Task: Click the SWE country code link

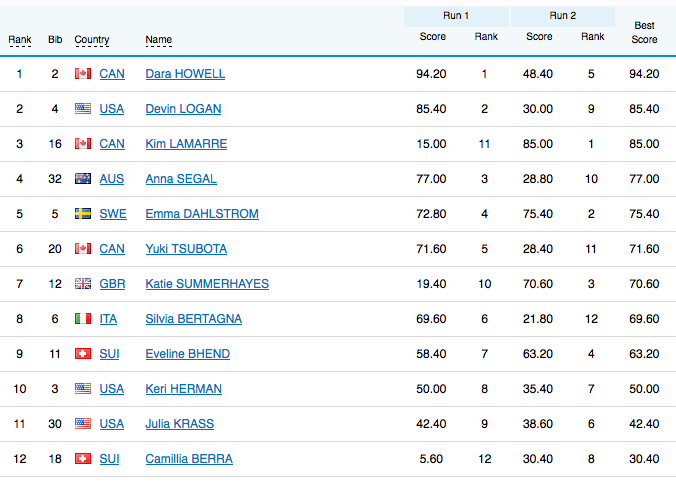Action: 113,214
